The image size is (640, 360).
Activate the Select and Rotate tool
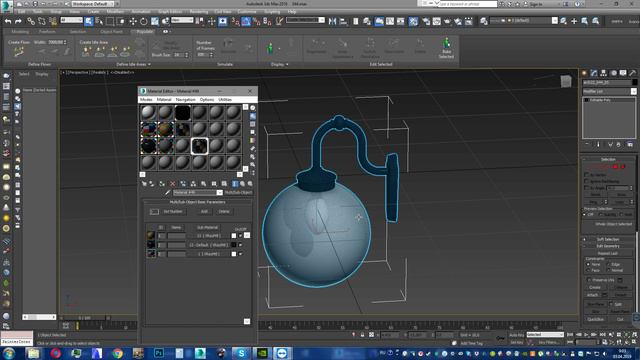tap(144, 21)
